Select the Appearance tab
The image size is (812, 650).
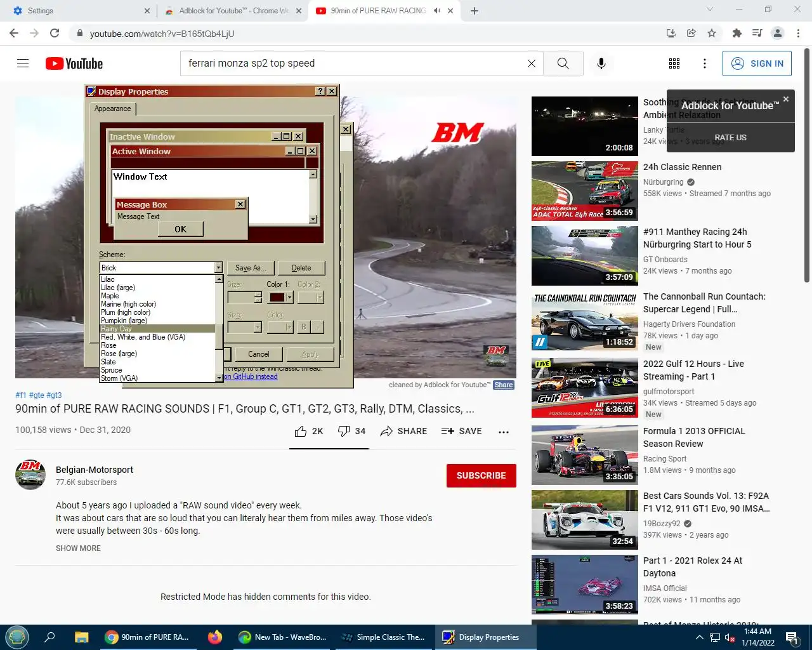click(x=113, y=109)
